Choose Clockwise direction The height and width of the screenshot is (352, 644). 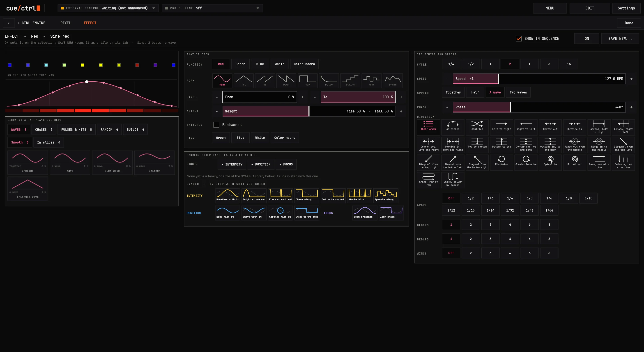point(501,162)
